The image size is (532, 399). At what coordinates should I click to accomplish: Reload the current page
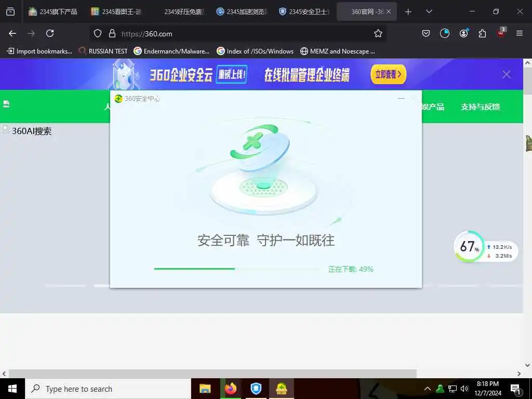tap(50, 33)
